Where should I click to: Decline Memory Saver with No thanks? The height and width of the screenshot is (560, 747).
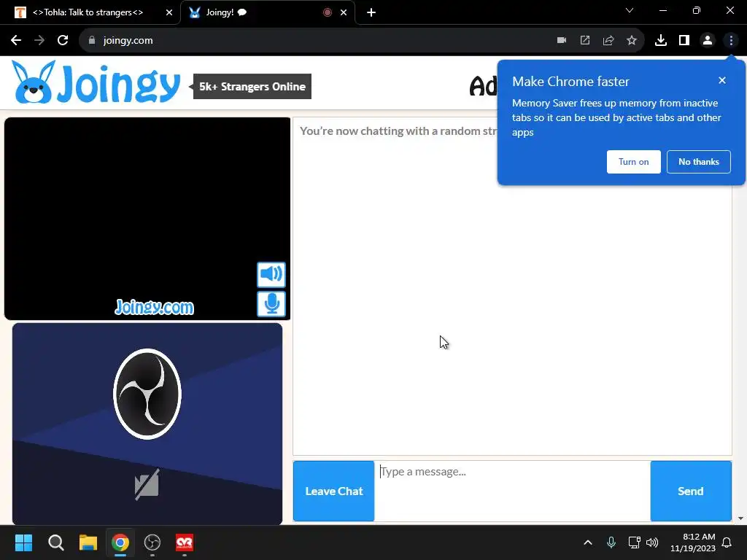click(698, 162)
